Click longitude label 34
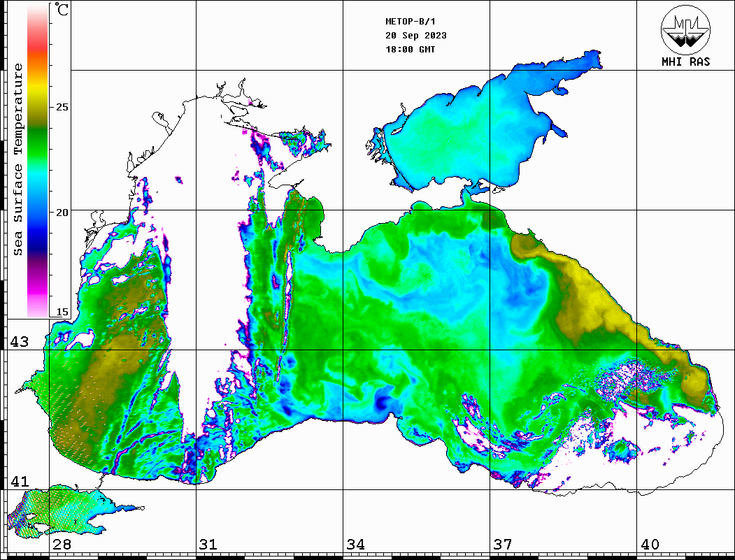This screenshot has height=560, width=735. click(356, 544)
